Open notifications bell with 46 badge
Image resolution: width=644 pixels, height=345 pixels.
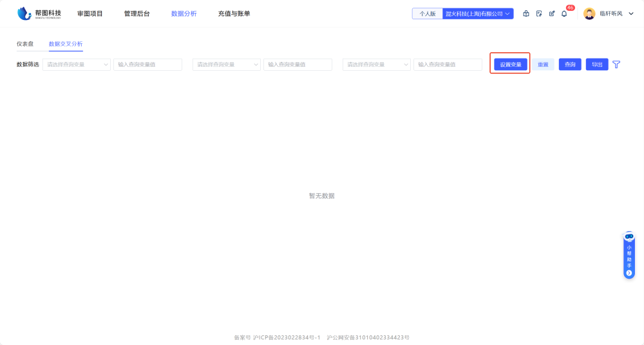coord(564,14)
